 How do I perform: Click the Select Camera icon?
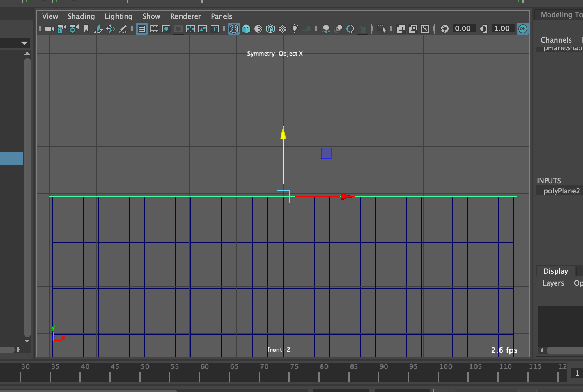pyautogui.click(x=50, y=29)
